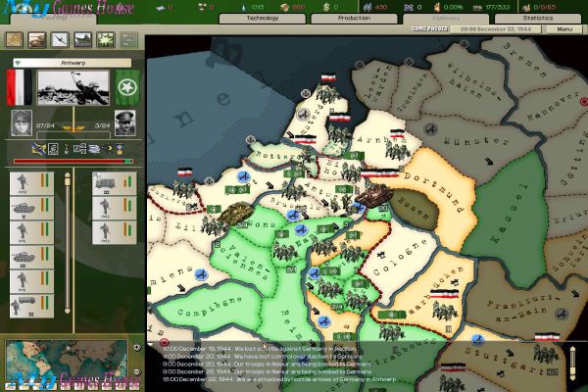588x392 pixels.
Task: Click the red battle progress bar
Action: click(x=73, y=162)
